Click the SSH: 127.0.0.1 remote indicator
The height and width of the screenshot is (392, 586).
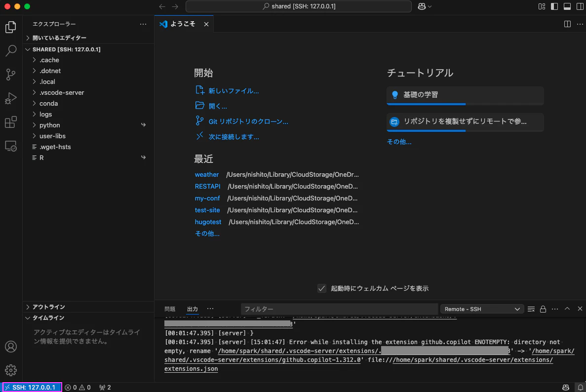click(x=32, y=388)
